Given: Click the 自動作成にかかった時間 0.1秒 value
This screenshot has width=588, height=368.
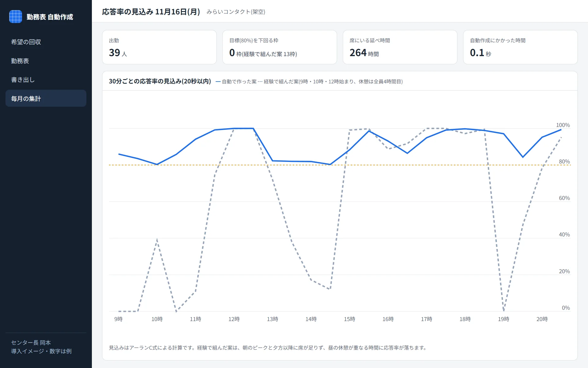Looking at the screenshot, I should [481, 53].
